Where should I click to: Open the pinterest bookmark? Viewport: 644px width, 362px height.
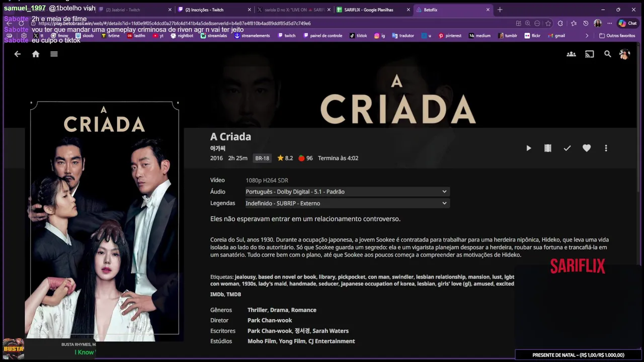pyautogui.click(x=450, y=36)
